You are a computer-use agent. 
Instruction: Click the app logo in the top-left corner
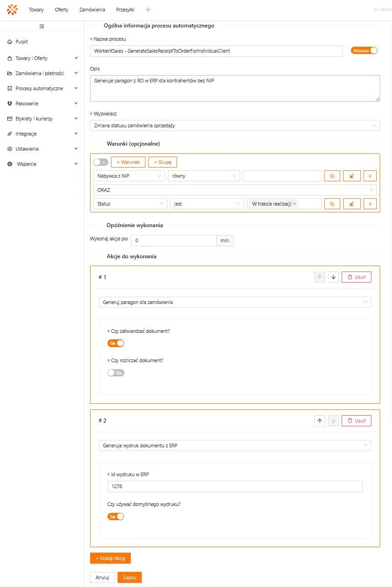[x=12, y=10]
